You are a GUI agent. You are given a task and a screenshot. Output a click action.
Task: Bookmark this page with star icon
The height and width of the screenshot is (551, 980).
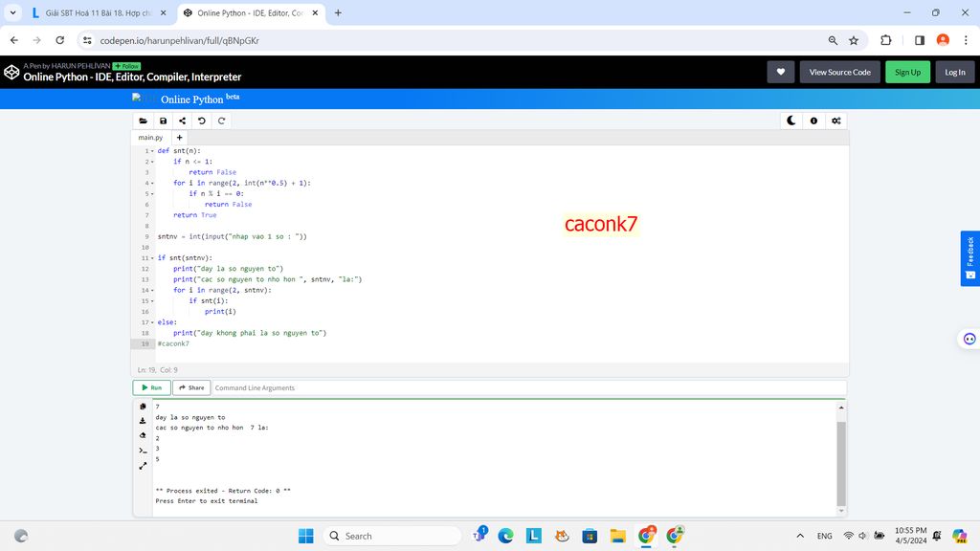click(854, 40)
